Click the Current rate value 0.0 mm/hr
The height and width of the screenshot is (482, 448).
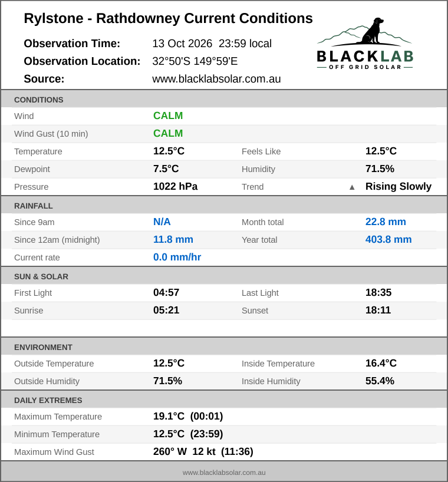(x=177, y=257)
